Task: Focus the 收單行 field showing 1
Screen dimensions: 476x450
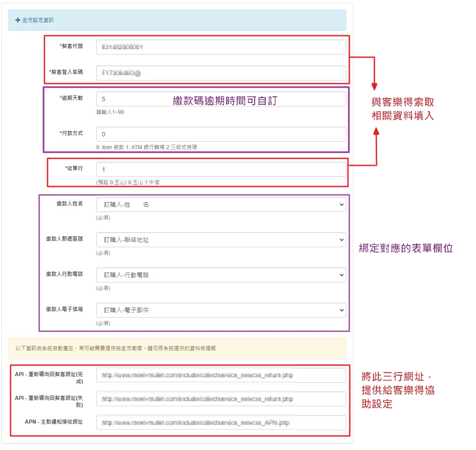Action: coord(221,169)
